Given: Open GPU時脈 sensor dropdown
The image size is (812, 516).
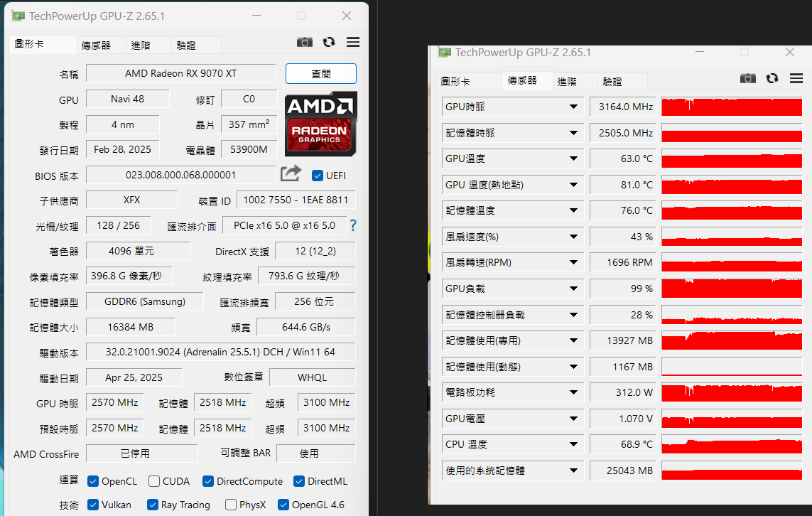Looking at the screenshot, I should (573, 107).
